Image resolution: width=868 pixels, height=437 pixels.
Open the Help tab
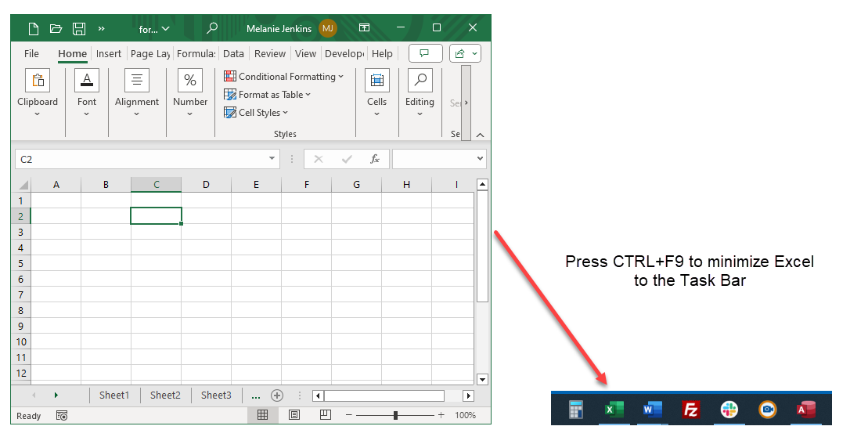pos(382,54)
